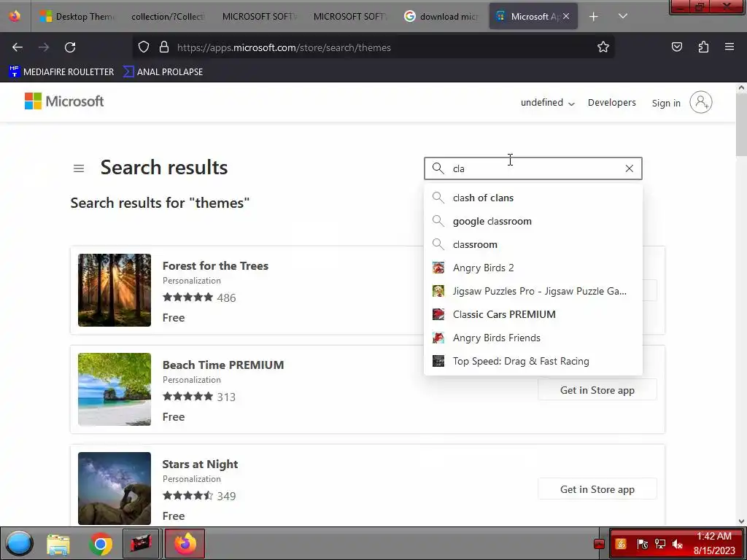Open the Action Center flag icon
The image size is (747, 560).
642,544
